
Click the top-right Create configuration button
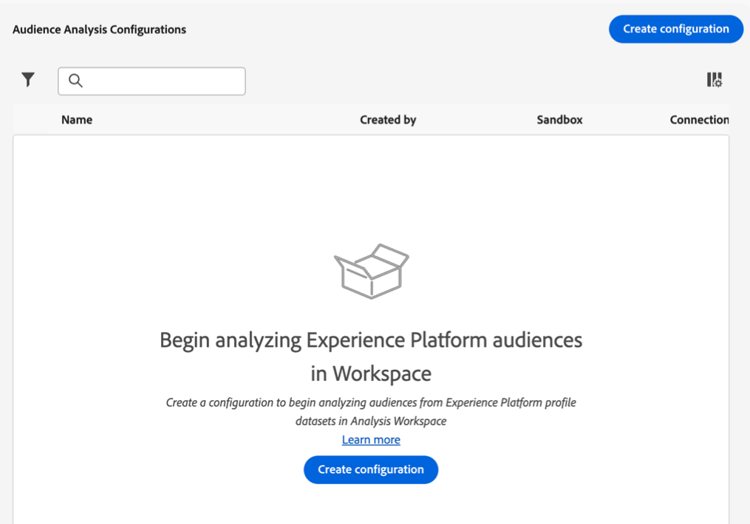point(676,29)
